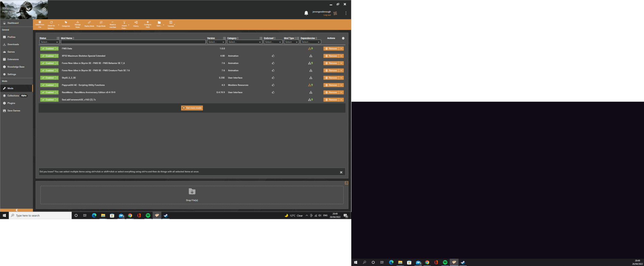This screenshot has height=266, width=644.
Task: Toggle Enabled button for RaceMenu mod
Action: [48, 92]
